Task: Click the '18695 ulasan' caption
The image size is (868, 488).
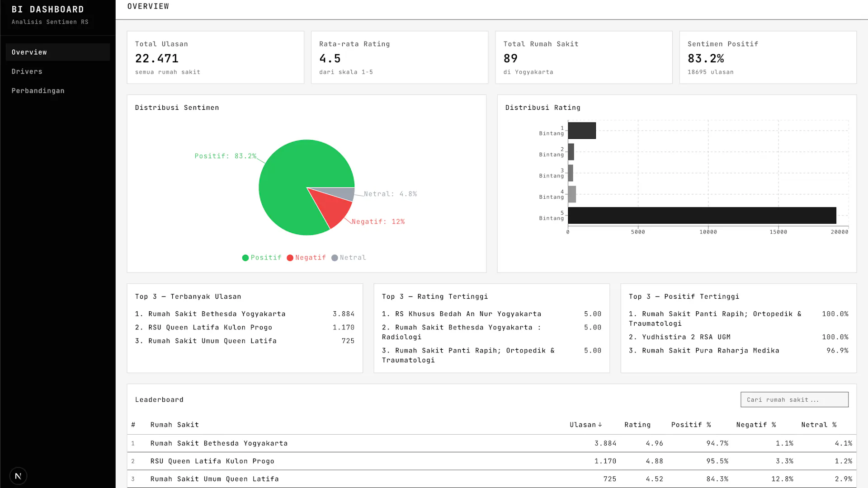Action: click(711, 72)
